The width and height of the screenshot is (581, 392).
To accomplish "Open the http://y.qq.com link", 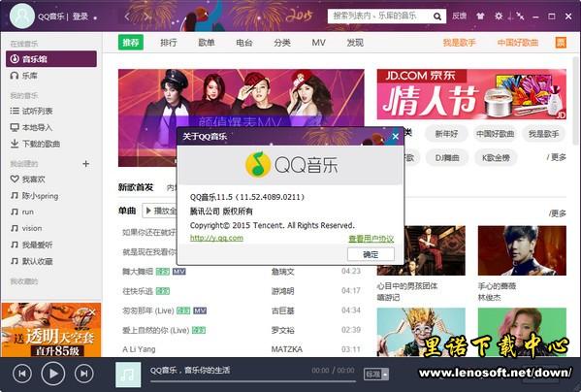I will (216, 238).
